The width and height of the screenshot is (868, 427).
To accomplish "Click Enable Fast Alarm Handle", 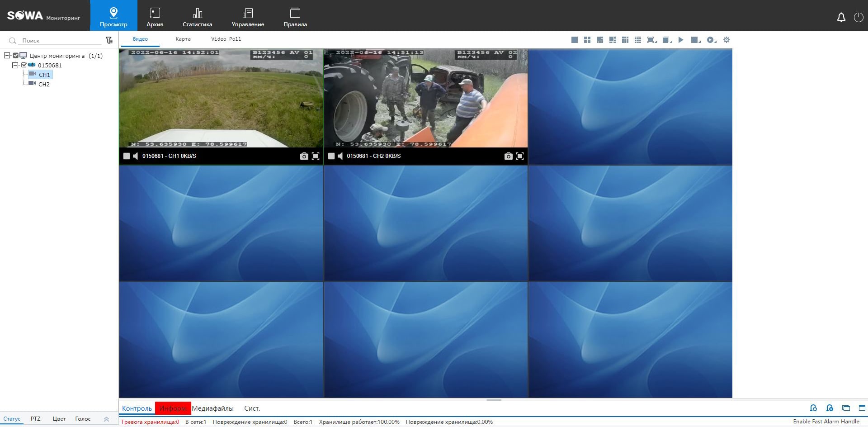I will [x=827, y=421].
